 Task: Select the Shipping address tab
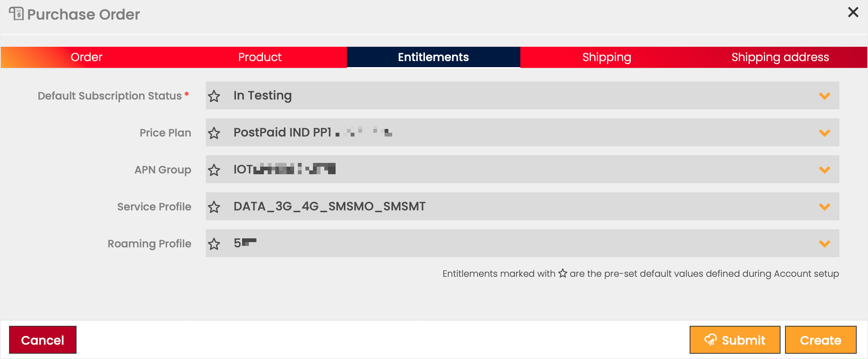tap(780, 57)
